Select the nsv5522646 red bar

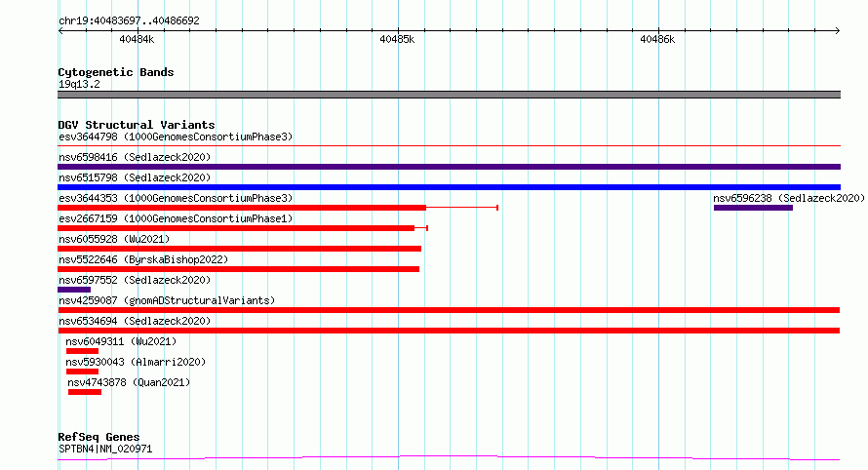click(239, 269)
